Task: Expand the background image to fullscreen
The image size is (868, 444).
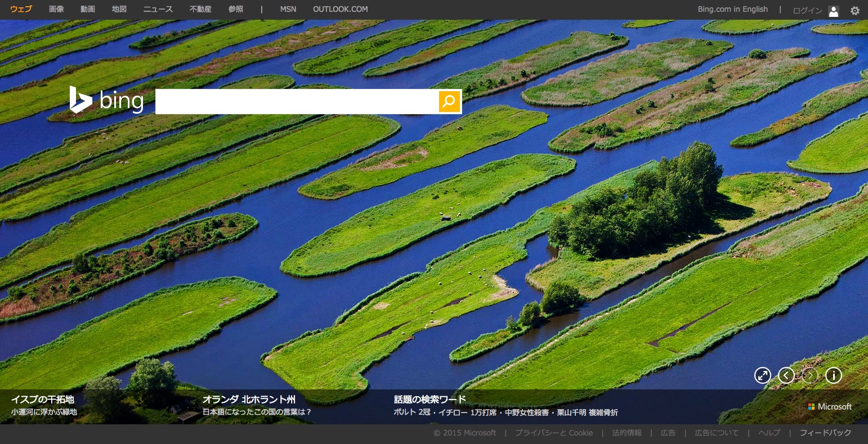Action: [x=762, y=375]
